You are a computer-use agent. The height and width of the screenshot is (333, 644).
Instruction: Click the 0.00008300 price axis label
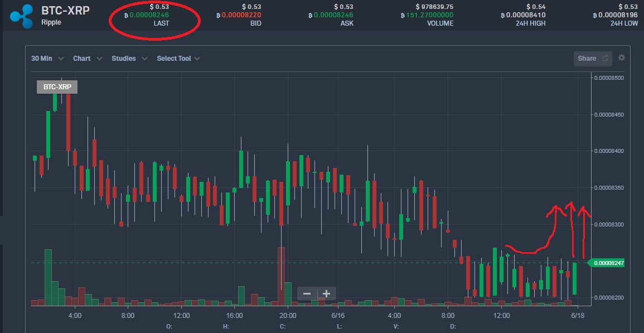pyautogui.click(x=609, y=224)
